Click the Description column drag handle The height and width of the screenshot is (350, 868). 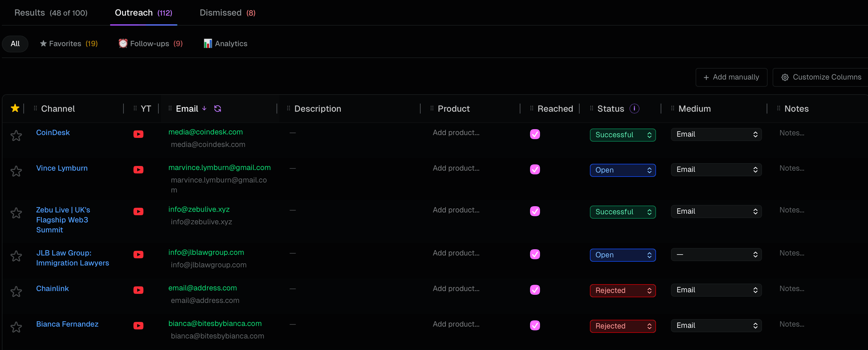(x=288, y=108)
